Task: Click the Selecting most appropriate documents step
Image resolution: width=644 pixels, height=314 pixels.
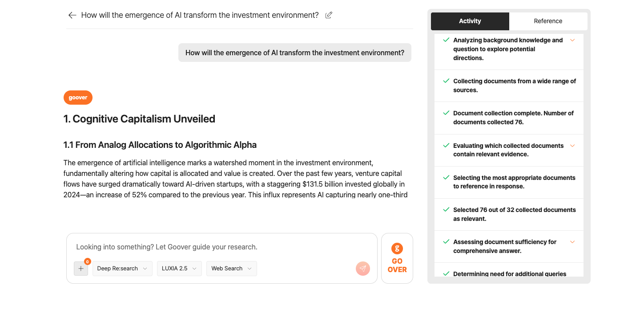Action: point(509,182)
